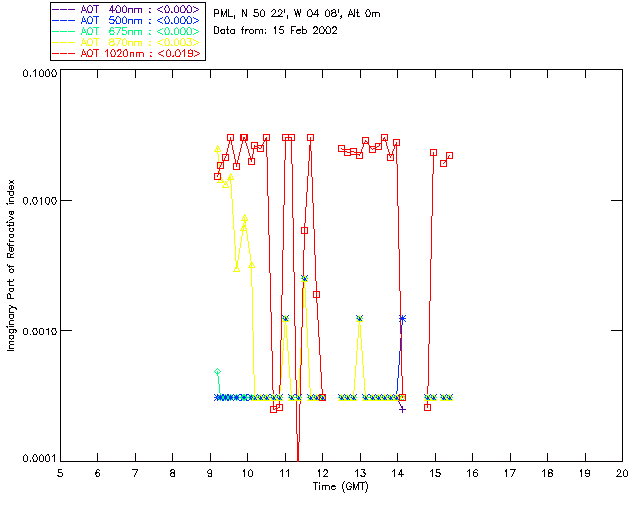640x512 pixels.
Task: Click the 'Imaginary Part of Refractive index' axis title
Action: coord(11,265)
